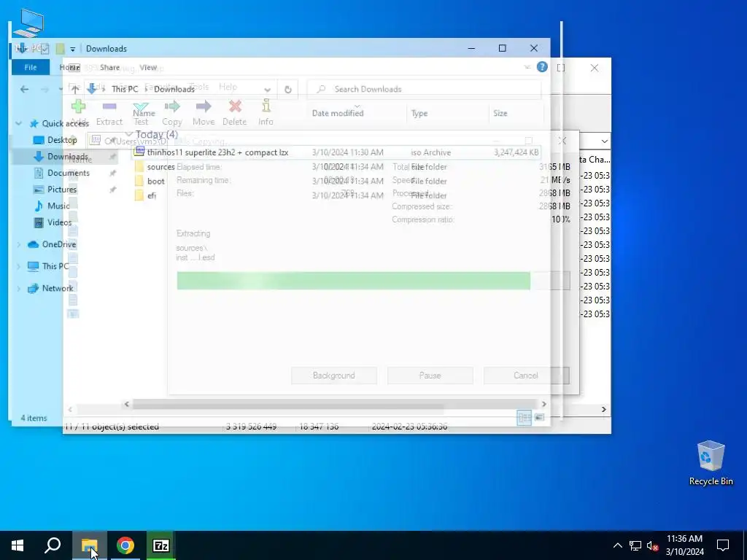
Task: Select Videos in navigation pane
Action: click(x=60, y=222)
